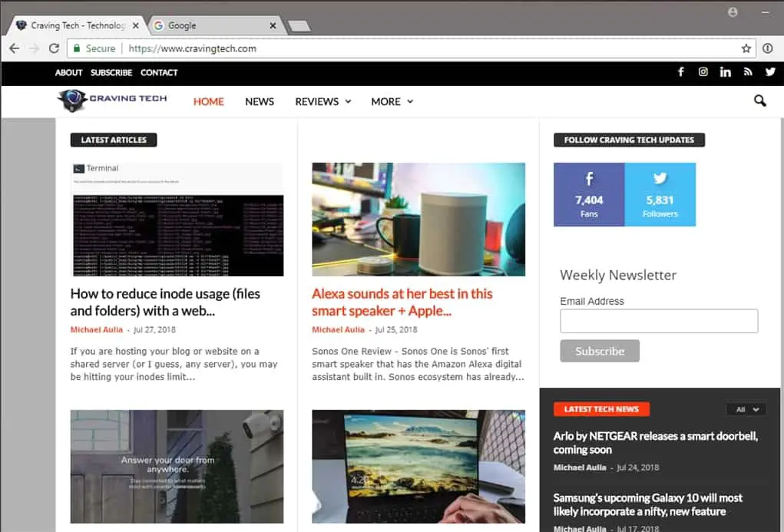
Task: Close the Craving Tech browser tab
Action: click(135, 25)
